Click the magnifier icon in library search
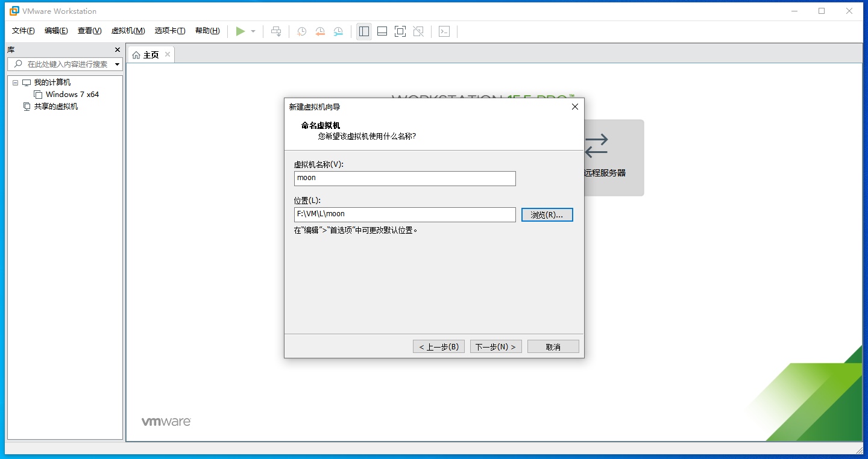 18,64
